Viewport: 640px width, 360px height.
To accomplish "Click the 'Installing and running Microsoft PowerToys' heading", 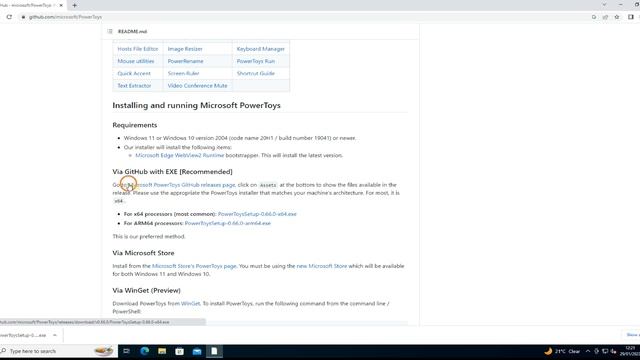I will click(196, 105).
